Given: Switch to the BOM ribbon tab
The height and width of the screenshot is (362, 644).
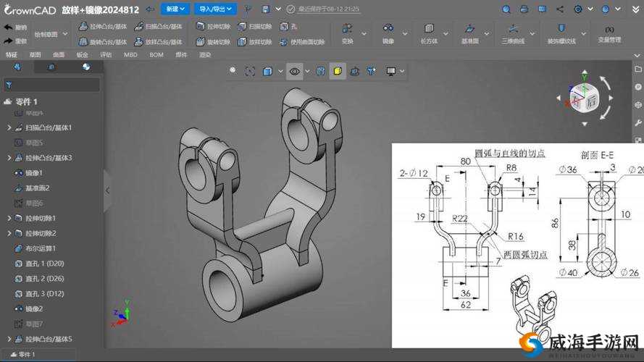Looking at the screenshot, I should 156,54.
